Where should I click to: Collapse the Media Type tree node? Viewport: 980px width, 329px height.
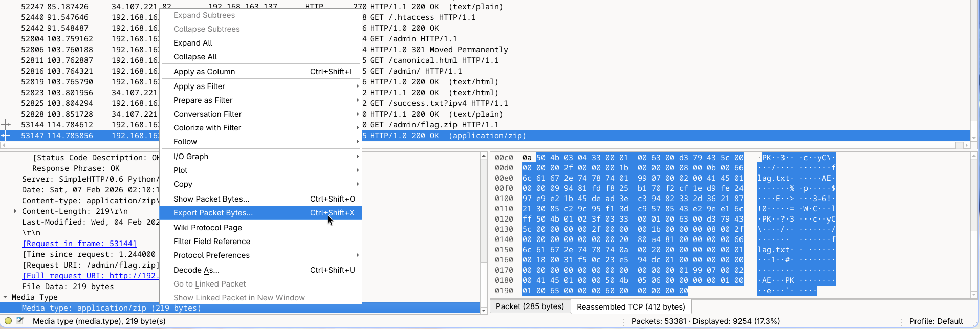(x=5, y=297)
